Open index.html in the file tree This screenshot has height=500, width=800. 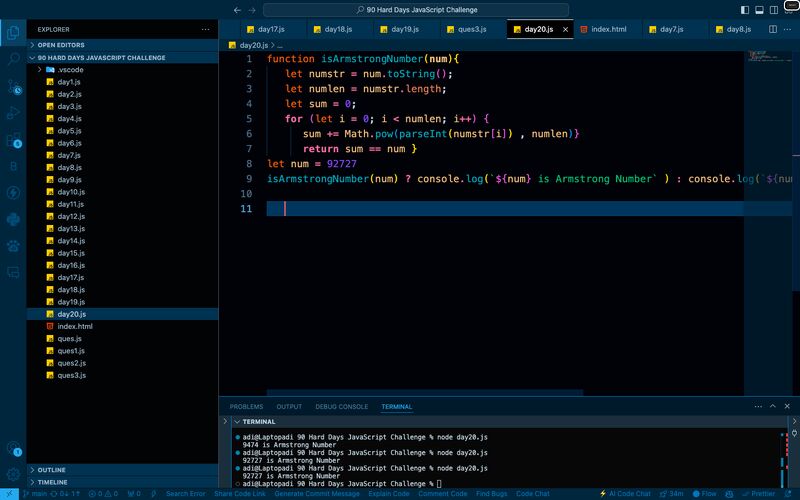pyautogui.click(x=122, y=326)
